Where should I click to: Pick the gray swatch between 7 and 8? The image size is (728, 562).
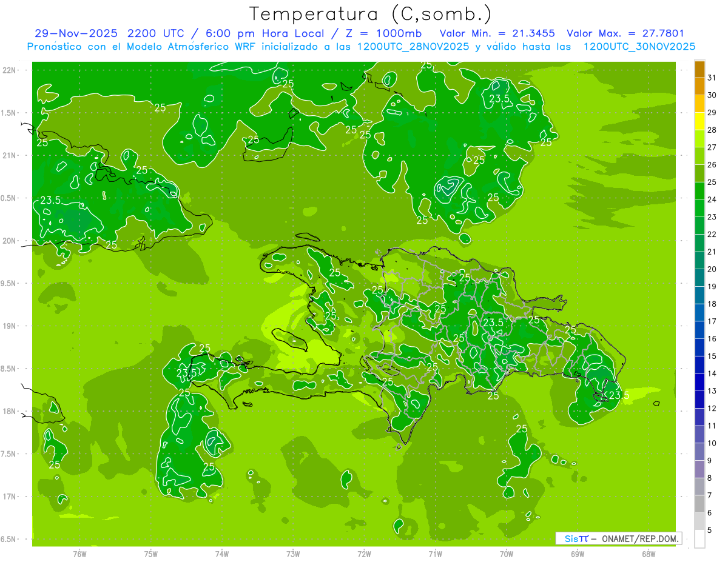pos(699,487)
